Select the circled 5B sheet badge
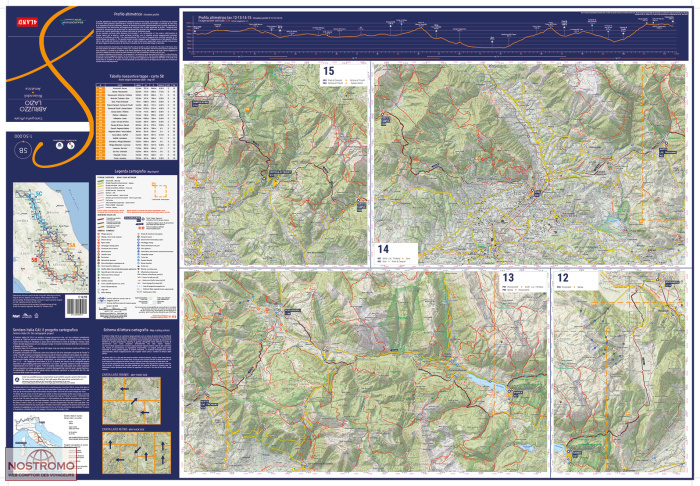700x486 pixels. (x=23, y=150)
